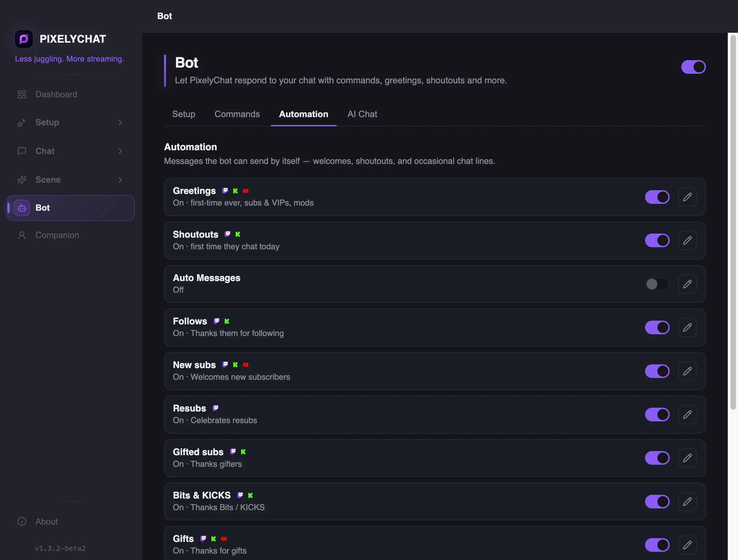Enable the Auto Messages toggle
The width and height of the screenshot is (738, 560).
pos(657,284)
